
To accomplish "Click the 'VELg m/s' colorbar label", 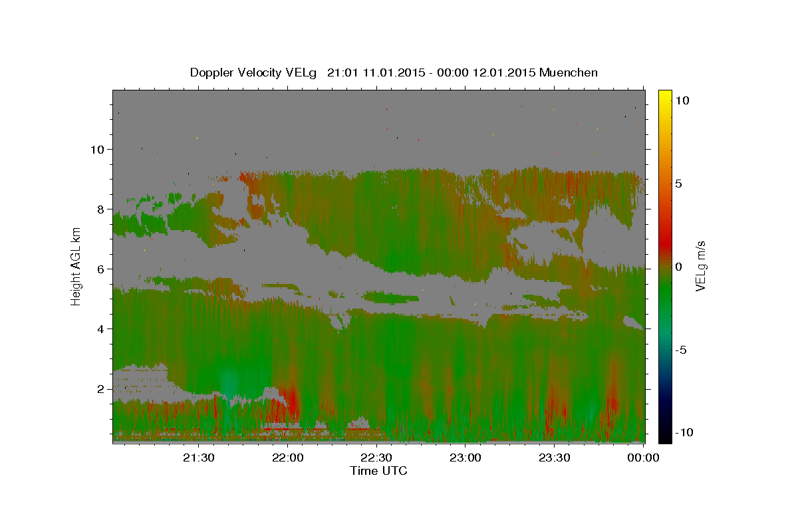I will coord(700,267).
